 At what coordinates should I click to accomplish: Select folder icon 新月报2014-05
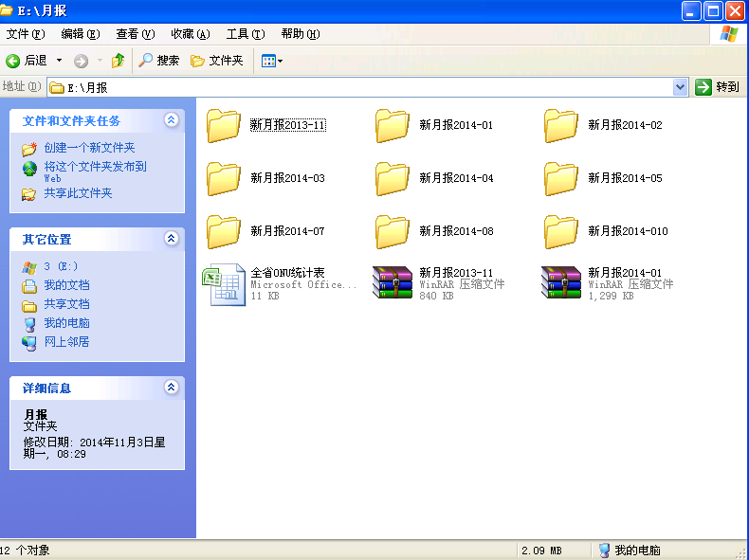560,178
